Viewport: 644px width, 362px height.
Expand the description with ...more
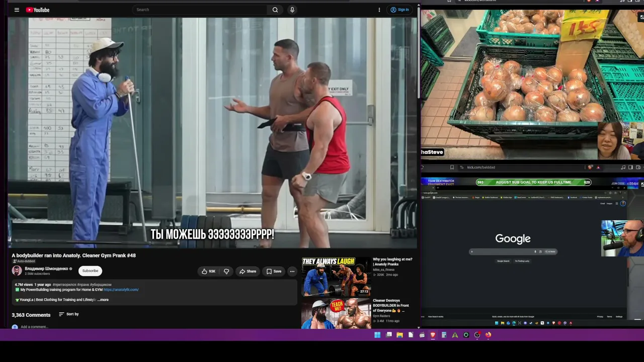(x=103, y=300)
